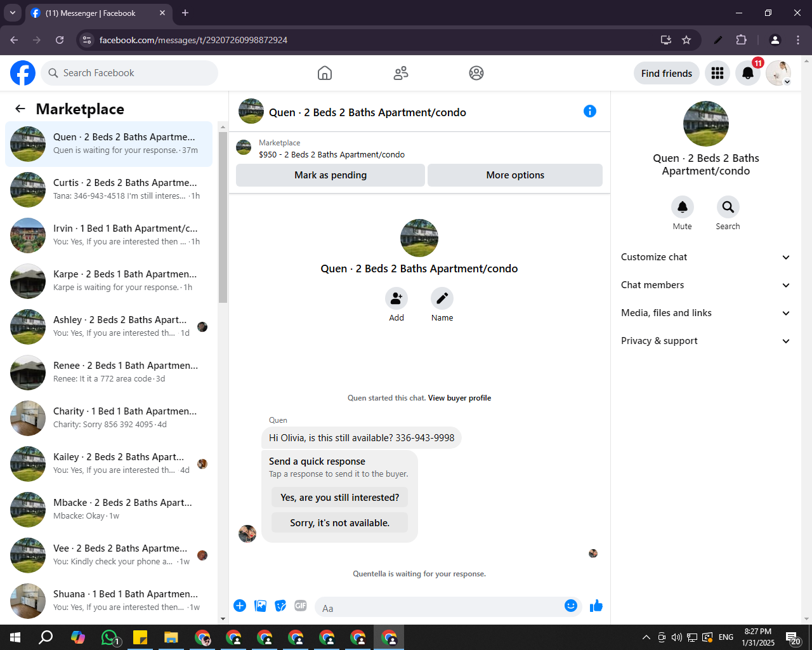812x650 pixels.
Task: Open Chrome tab search dropdown
Action: (x=13, y=13)
